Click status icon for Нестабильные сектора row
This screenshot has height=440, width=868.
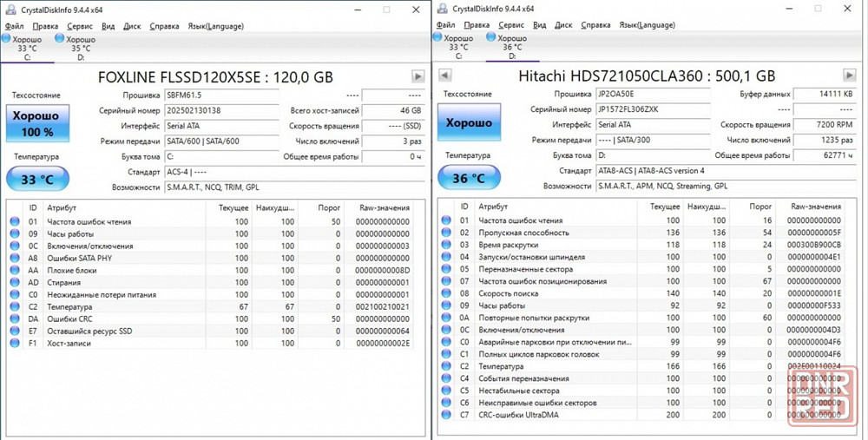coord(446,391)
